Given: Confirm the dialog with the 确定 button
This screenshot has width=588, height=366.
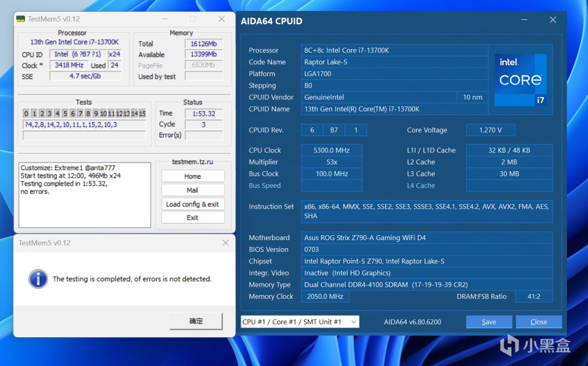Looking at the screenshot, I should [x=196, y=321].
